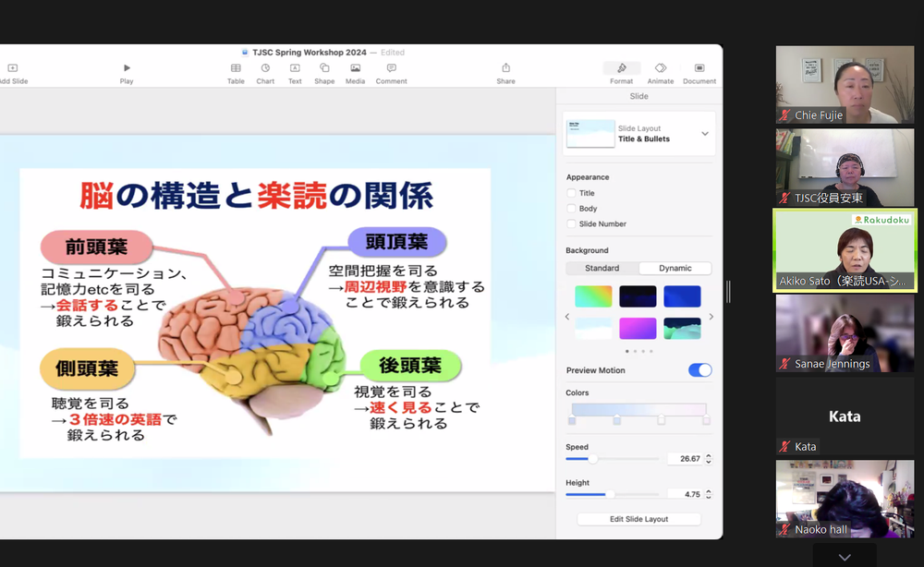Screen dimensions: 924x567
Task: Choose the light sky background swatch
Action: tap(593, 328)
